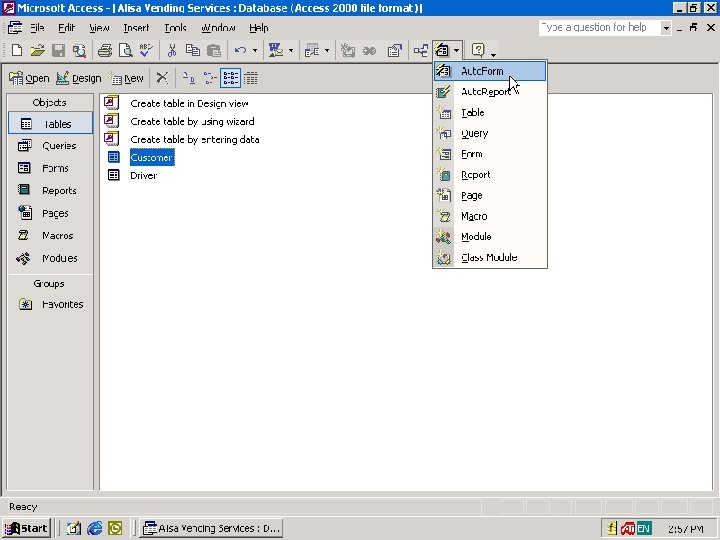Choose Query from New Object menu
Viewport: 720px width, 540px height.
point(490,133)
